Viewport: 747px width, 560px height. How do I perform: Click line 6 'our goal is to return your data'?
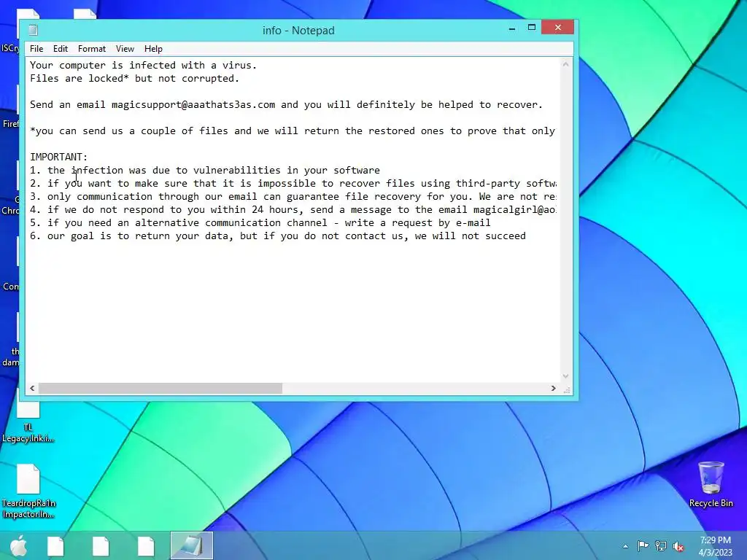[x=278, y=236]
